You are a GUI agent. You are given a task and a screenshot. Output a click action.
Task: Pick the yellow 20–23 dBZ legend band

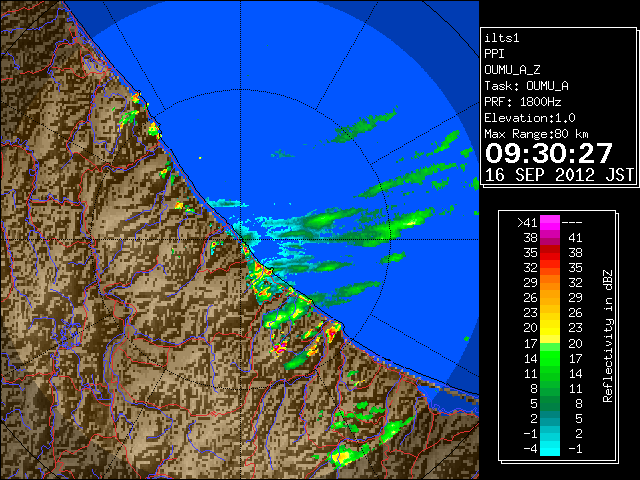pos(550,328)
